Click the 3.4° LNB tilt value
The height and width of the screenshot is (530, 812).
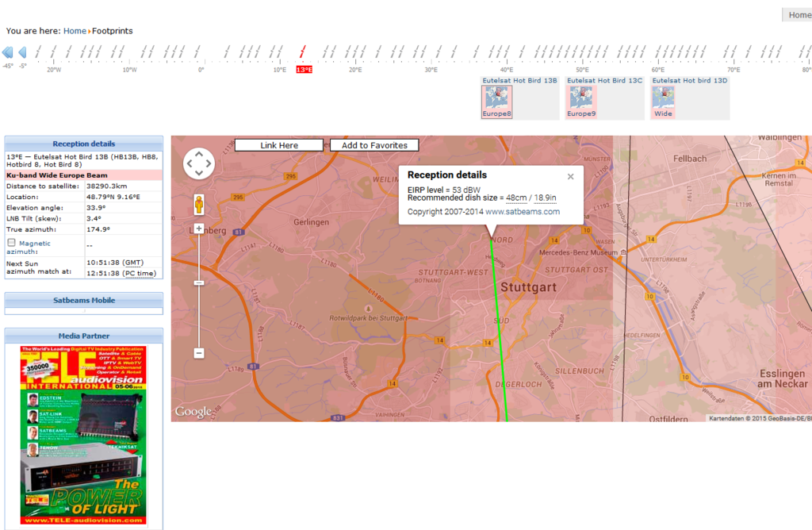94,218
